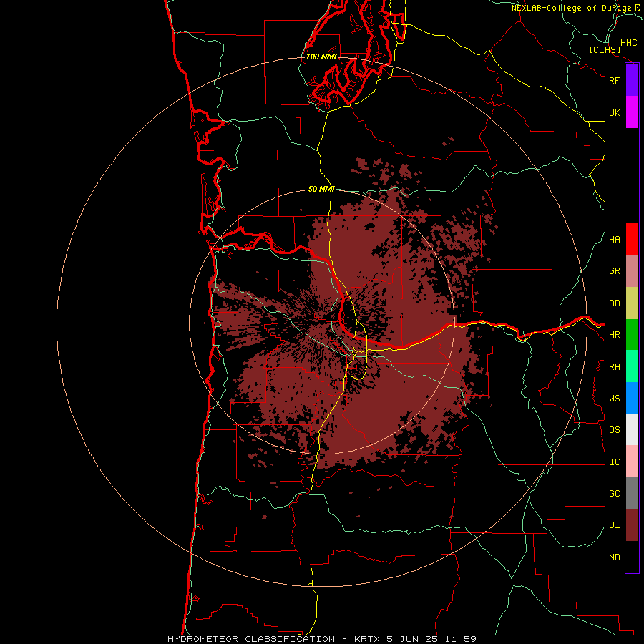Screen dimensions: 644x644
Task: Click the BI dark red legend swatch
Action: click(632, 525)
